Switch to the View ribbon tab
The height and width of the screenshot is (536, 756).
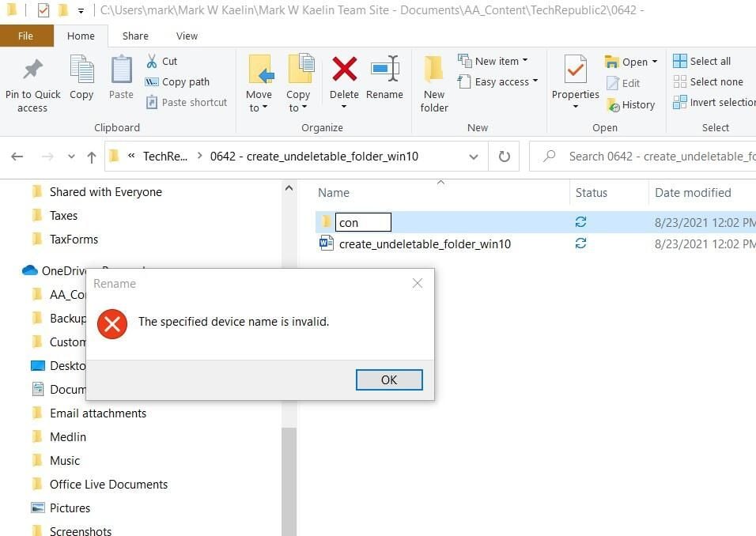point(187,36)
